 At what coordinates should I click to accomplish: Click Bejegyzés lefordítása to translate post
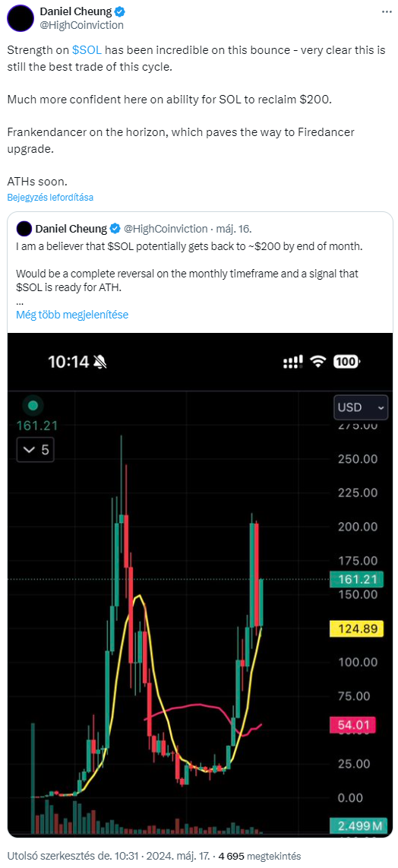pos(50,197)
